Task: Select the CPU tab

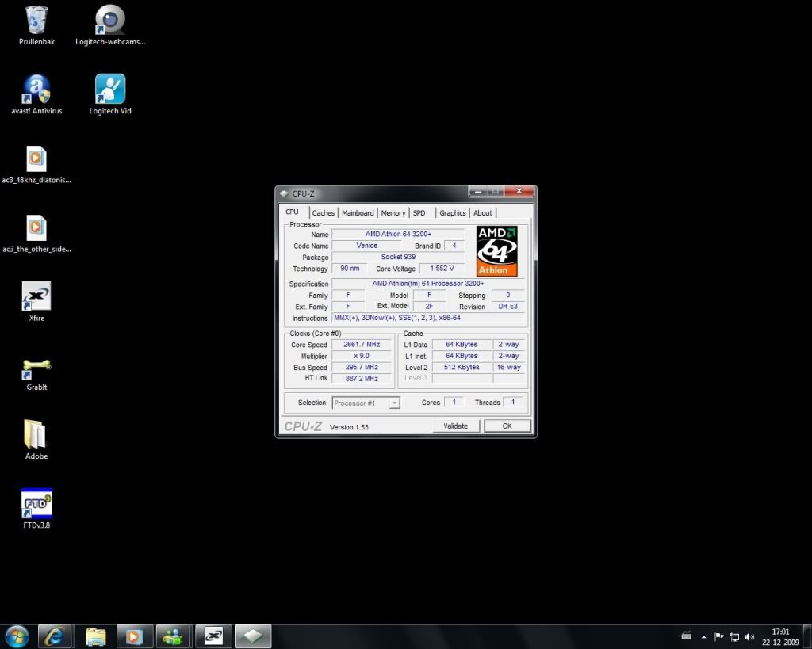Action: click(293, 212)
